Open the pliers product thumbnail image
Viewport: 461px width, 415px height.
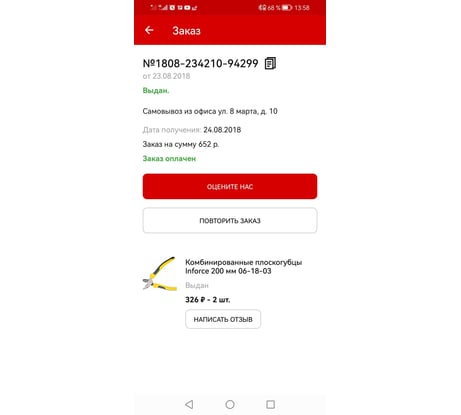point(159,274)
